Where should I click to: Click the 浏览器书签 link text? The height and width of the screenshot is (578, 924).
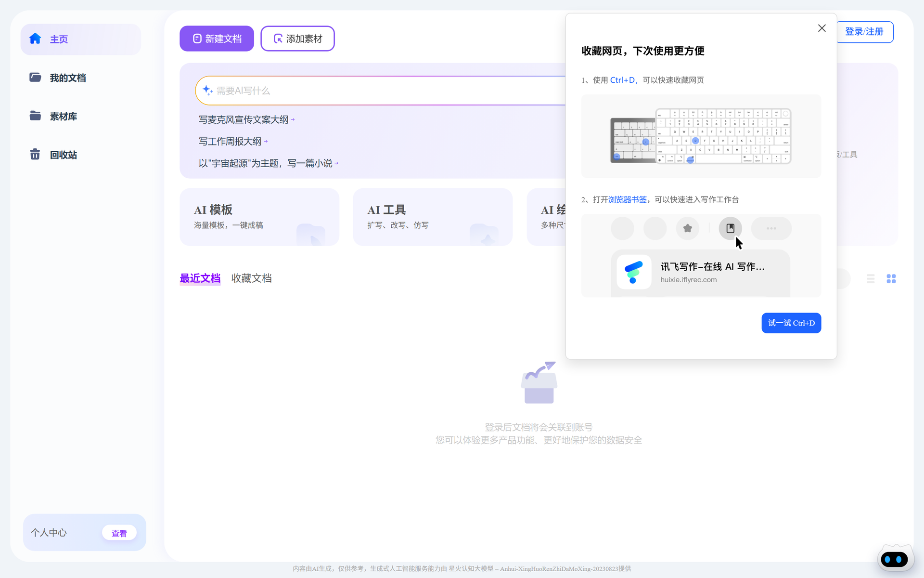point(628,199)
